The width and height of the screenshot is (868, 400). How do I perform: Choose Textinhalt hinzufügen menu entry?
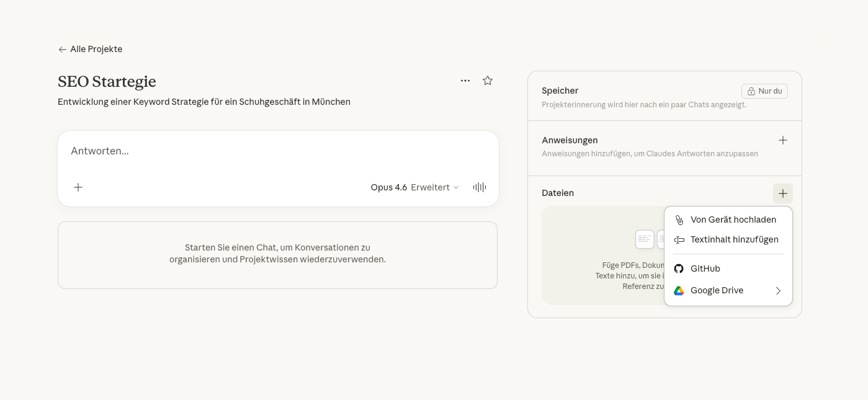[x=734, y=239]
